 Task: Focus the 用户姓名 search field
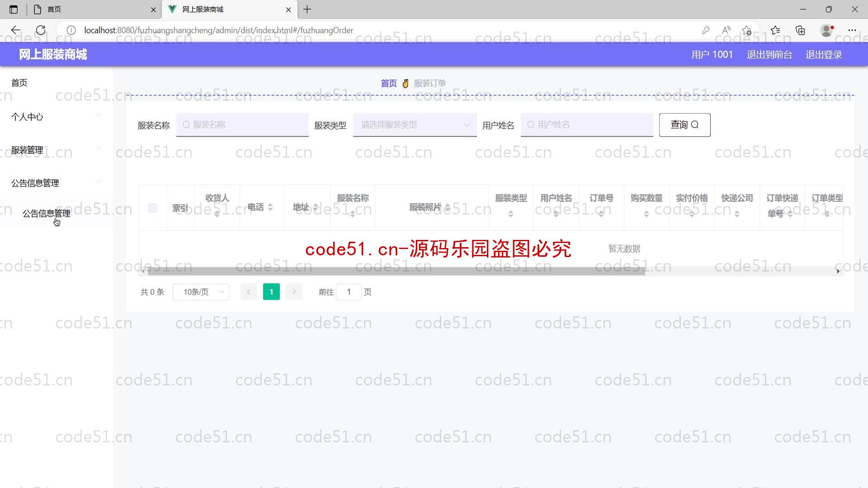pos(587,125)
